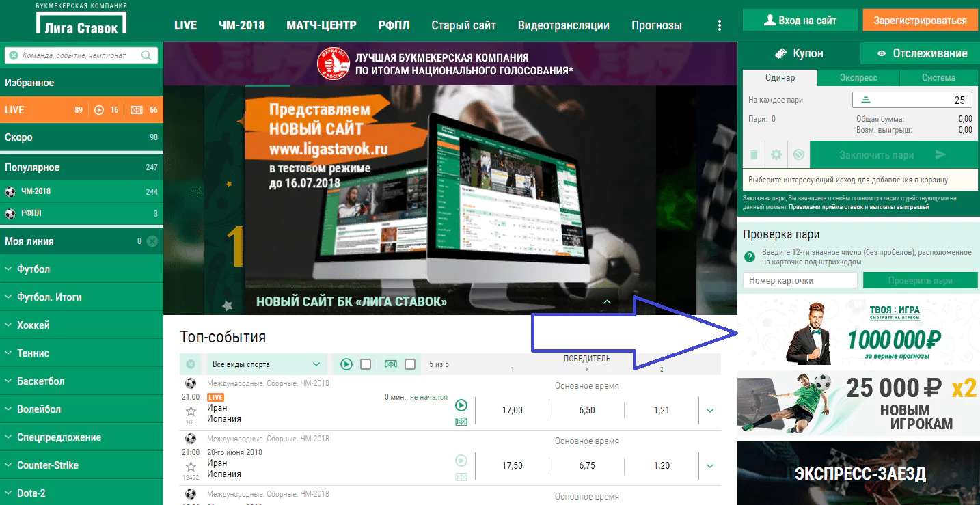Add the 21:00 LIVE Иран–Испания match to favorites
Image resolution: width=980 pixels, height=505 pixels.
pyautogui.click(x=191, y=411)
